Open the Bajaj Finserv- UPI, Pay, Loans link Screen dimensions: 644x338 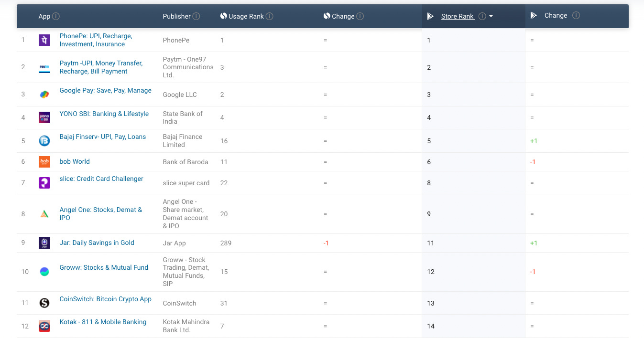click(102, 137)
